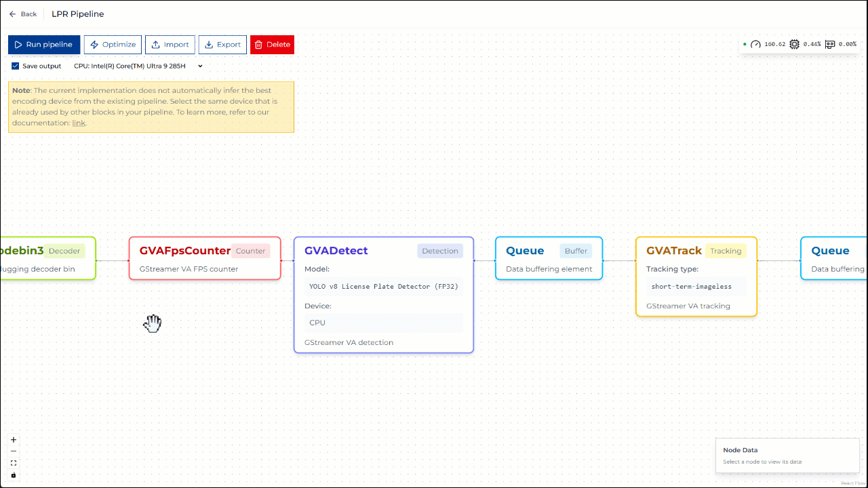Image resolution: width=868 pixels, height=488 pixels.
Task: Click the zoom out minus icon
Action: click(x=14, y=451)
